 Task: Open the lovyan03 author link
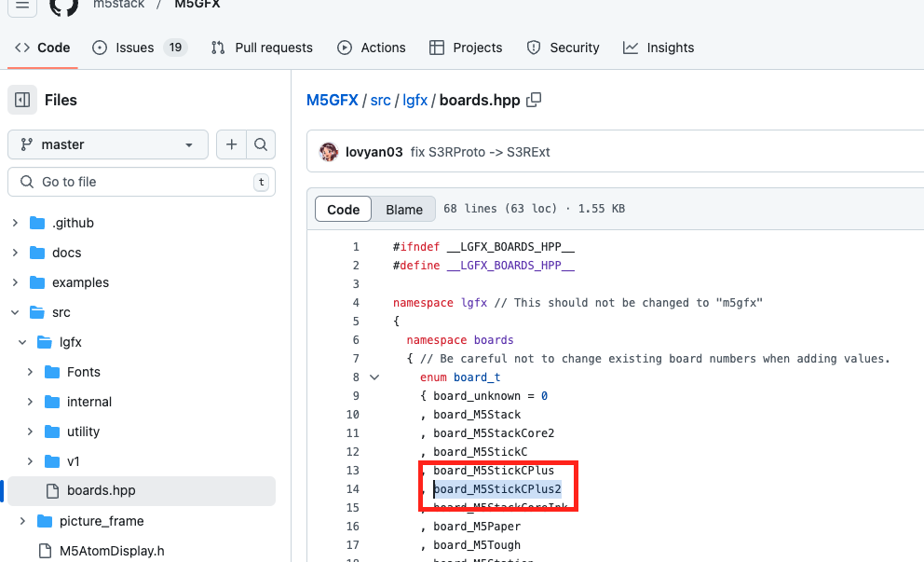tap(374, 152)
